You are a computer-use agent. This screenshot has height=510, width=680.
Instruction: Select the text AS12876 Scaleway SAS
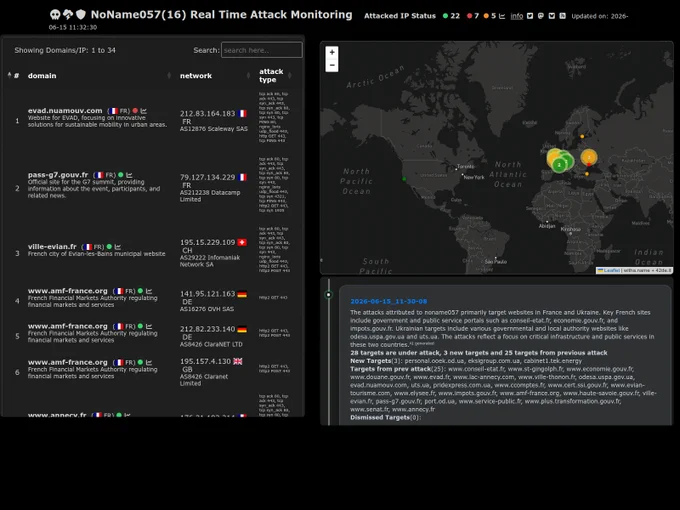(x=214, y=129)
